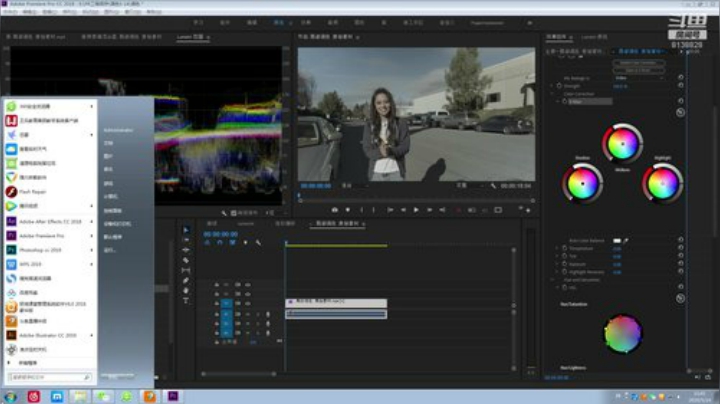Open folder icon in taskbar
The image size is (720, 404).
(80, 396)
